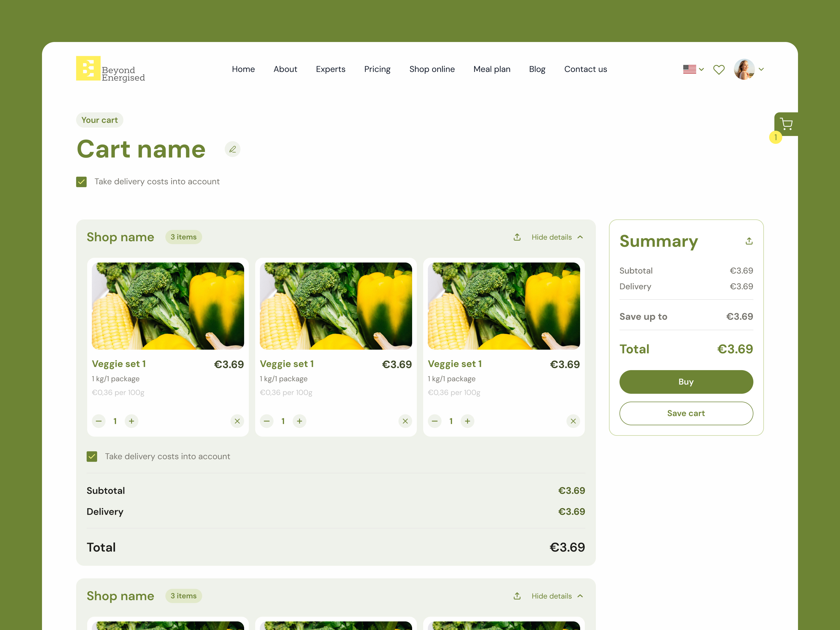Decrease quantity of third Veggie set 1
Image resolution: width=840 pixels, height=630 pixels.
[x=434, y=421]
